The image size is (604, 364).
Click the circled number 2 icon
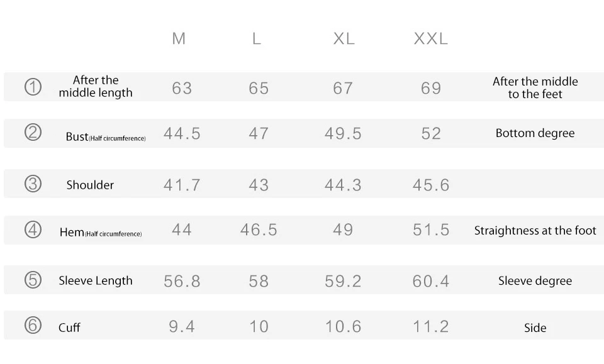[33, 132]
